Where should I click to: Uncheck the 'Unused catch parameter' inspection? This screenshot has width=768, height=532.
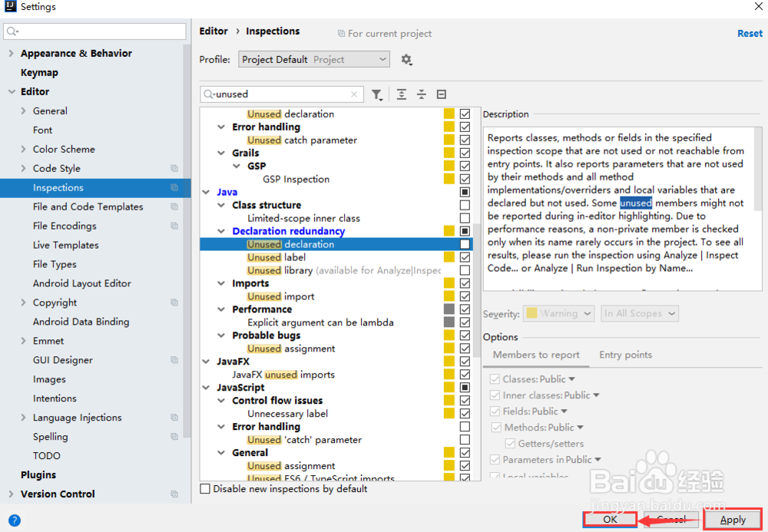[465, 140]
